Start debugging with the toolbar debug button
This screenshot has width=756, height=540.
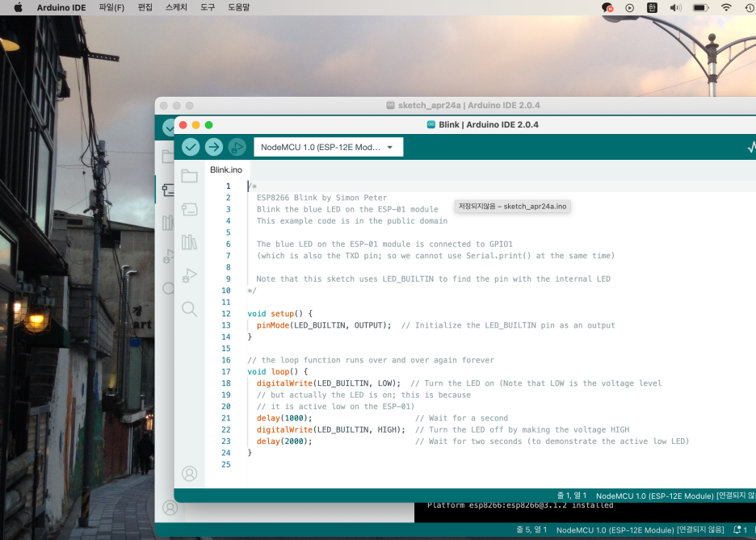(x=237, y=147)
